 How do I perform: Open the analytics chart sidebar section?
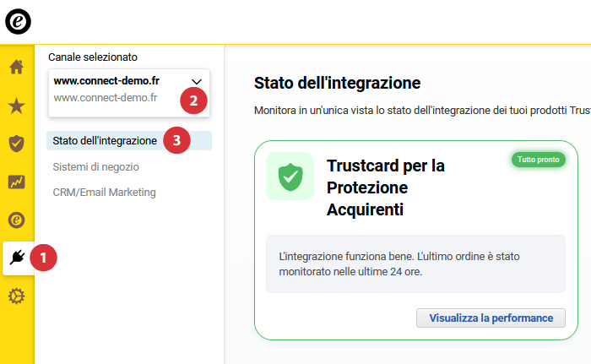(16, 182)
